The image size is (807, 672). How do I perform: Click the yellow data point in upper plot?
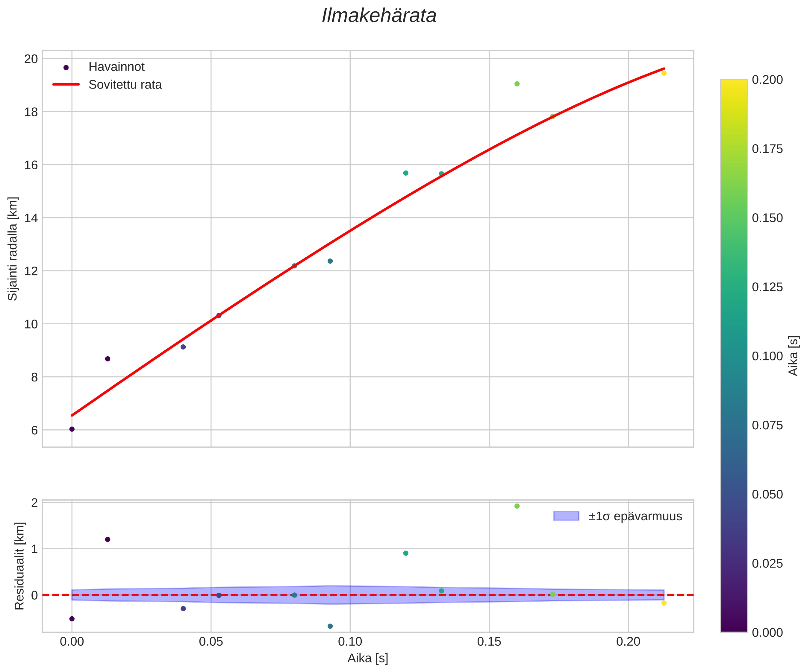click(664, 73)
